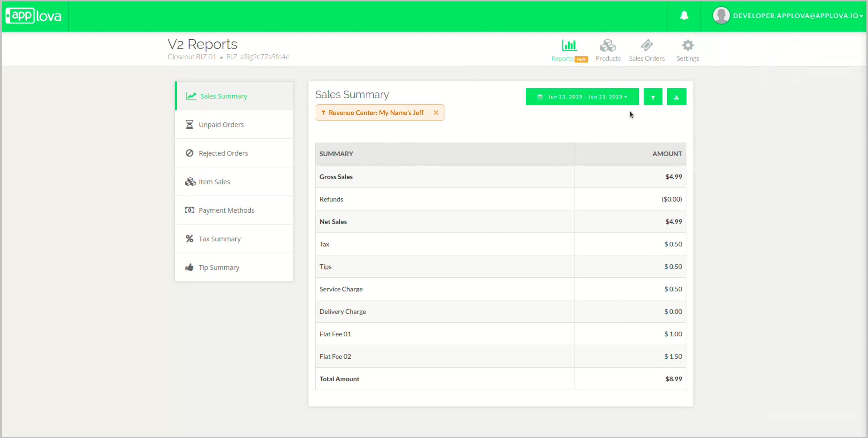Expand the developer.applova account dropdown
Screen dimensions: 868x438
(x=798, y=16)
